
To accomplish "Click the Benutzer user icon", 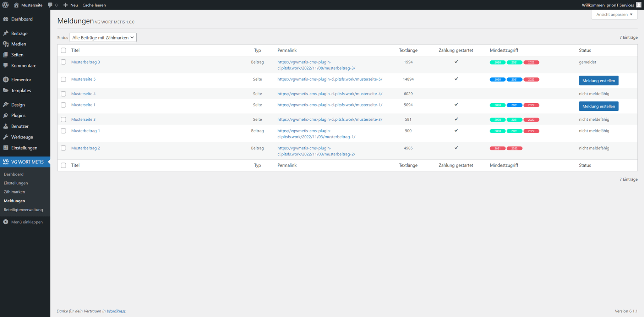I will click(6, 126).
